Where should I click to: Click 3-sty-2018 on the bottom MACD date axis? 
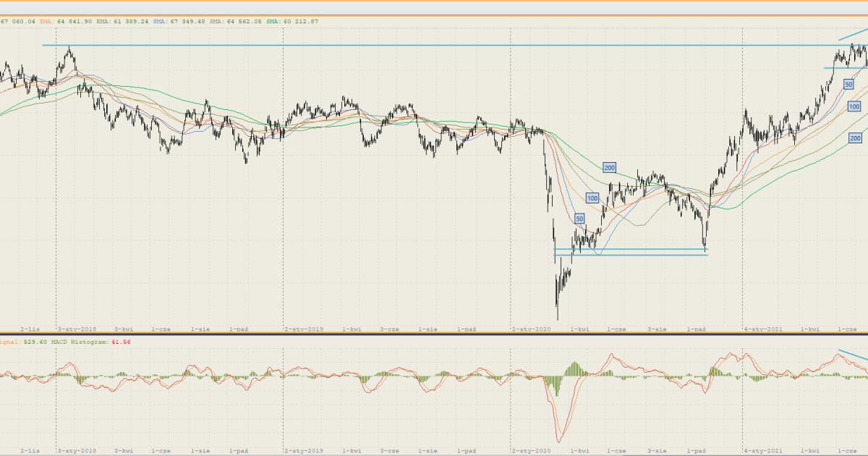(x=77, y=451)
